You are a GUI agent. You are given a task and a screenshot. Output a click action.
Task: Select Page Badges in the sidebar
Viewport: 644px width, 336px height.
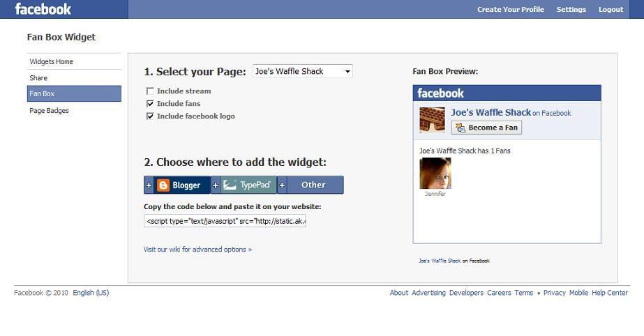point(49,111)
